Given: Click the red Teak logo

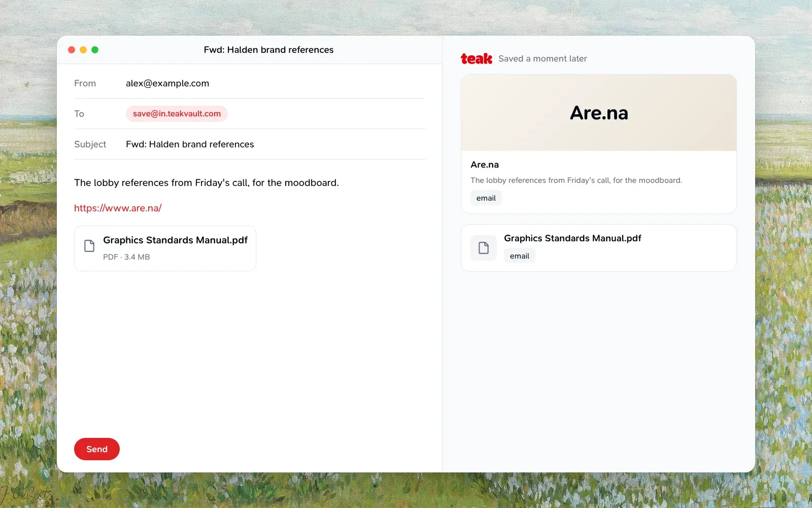Looking at the screenshot, I should click(x=477, y=59).
